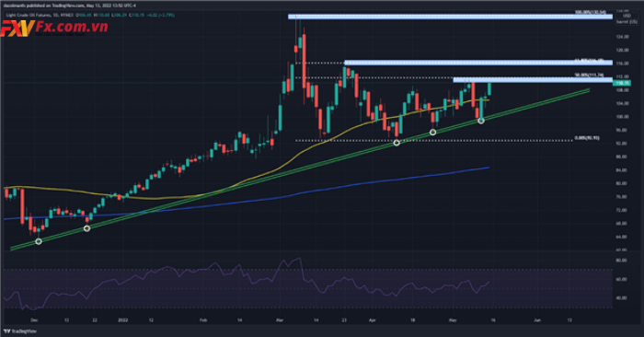
Task: Click the 100.00% Fibonacci level label
Action: 591,12
